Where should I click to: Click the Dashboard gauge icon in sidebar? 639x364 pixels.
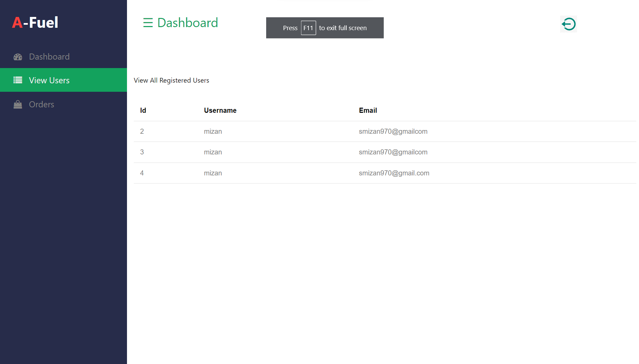(x=18, y=57)
